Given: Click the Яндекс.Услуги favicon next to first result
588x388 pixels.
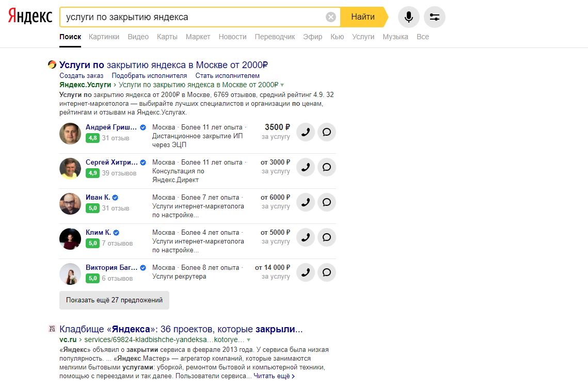Looking at the screenshot, I should pos(52,64).
